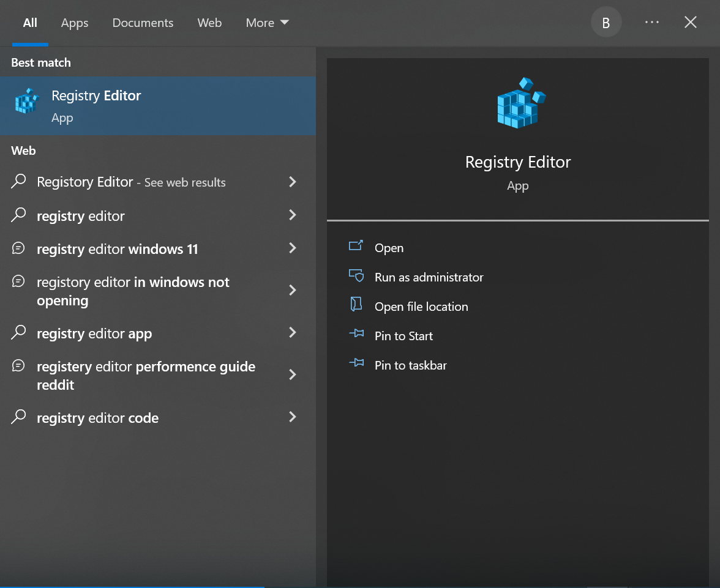Close the search panel with X
720x588 pixels.
click(691, 23)
